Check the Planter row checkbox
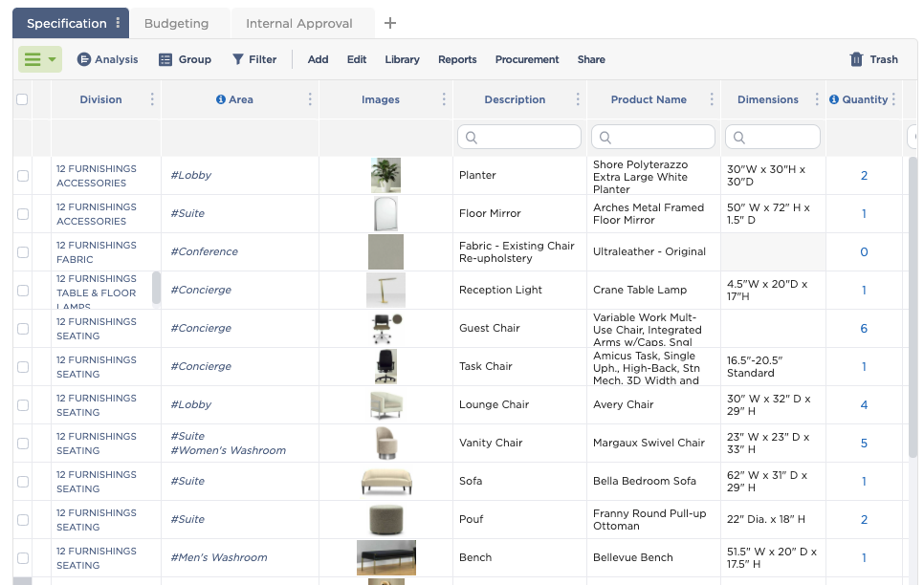Viewport: 924px width, 585px height. (23, 176)
